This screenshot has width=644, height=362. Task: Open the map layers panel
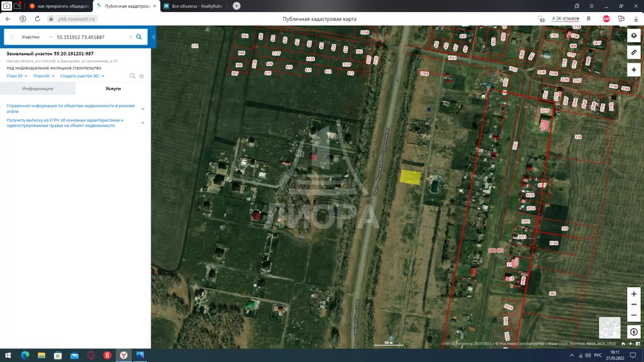(633, 36)
